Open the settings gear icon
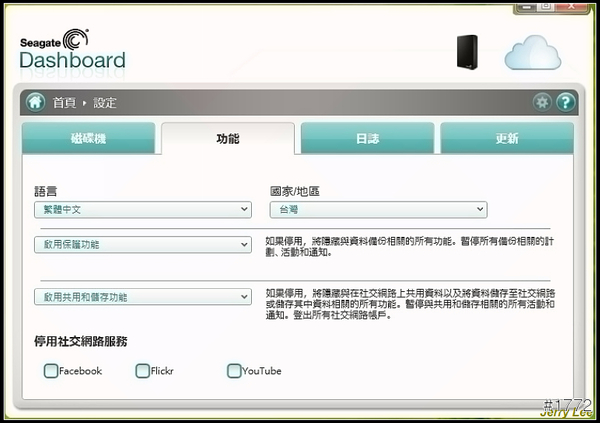The height and width of the screenshot is (423, 600). (542, 102)
